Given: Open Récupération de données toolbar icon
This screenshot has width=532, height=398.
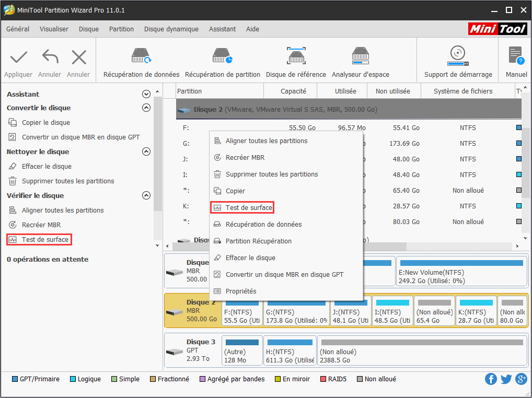Looking at the screenshot, I should 141,55.
